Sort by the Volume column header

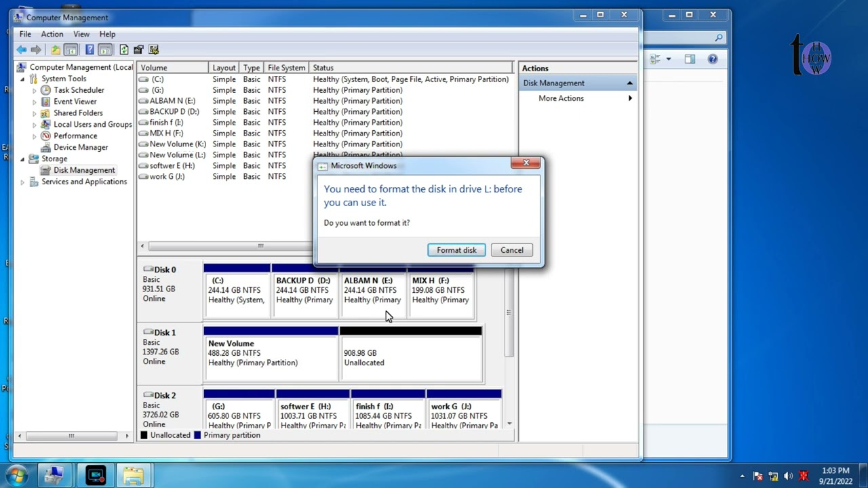point(172,68)
